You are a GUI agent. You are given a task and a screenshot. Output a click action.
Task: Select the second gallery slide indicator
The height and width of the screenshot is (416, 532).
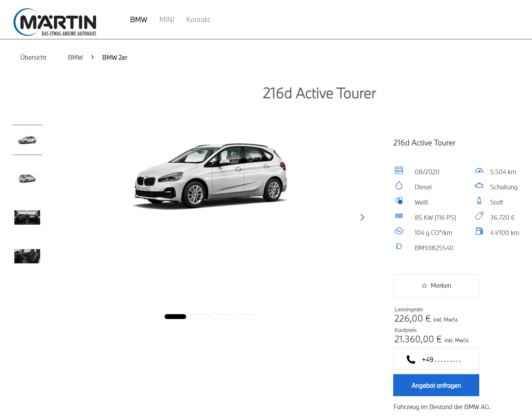[x=198, y=316]
